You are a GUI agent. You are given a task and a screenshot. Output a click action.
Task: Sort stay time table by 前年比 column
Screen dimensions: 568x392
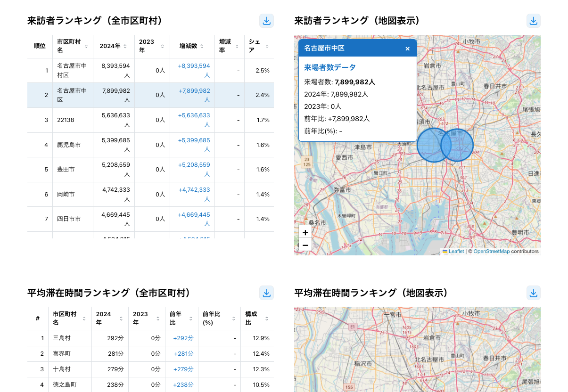[191, 318]
